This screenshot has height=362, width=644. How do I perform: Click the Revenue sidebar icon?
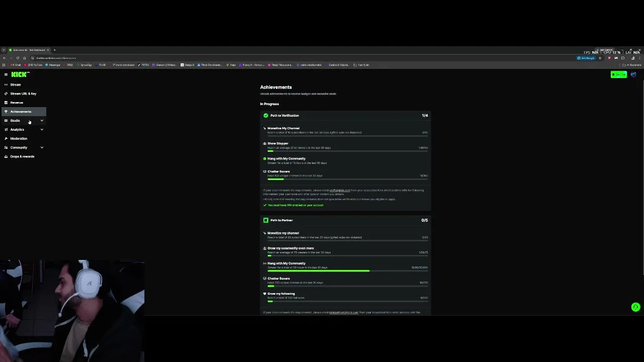6,103
